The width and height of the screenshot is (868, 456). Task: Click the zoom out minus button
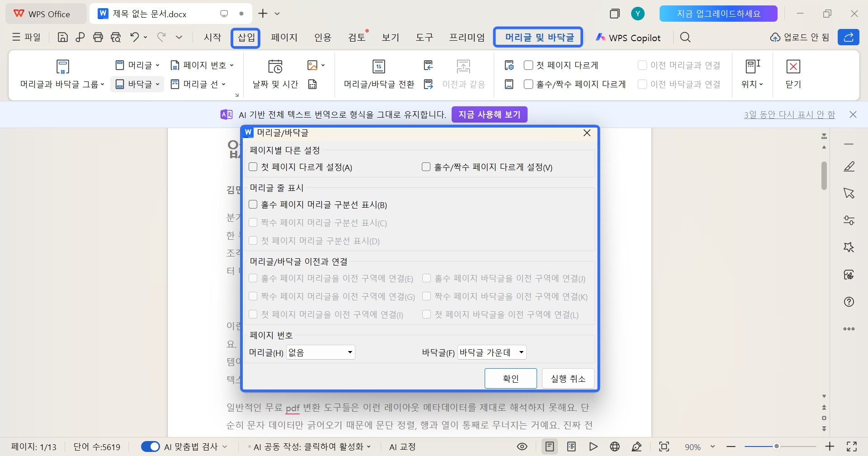point(731,447)
